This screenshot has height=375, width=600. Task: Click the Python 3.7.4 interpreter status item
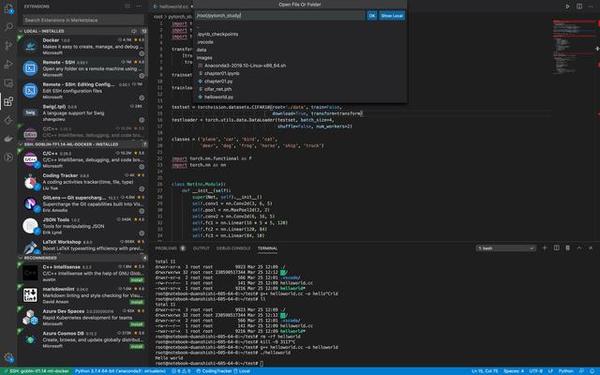pyautogui.click(x=120, y=371)
